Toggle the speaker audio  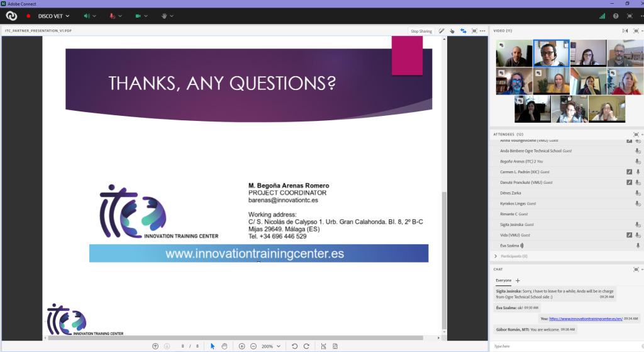(x=87, y=16)
